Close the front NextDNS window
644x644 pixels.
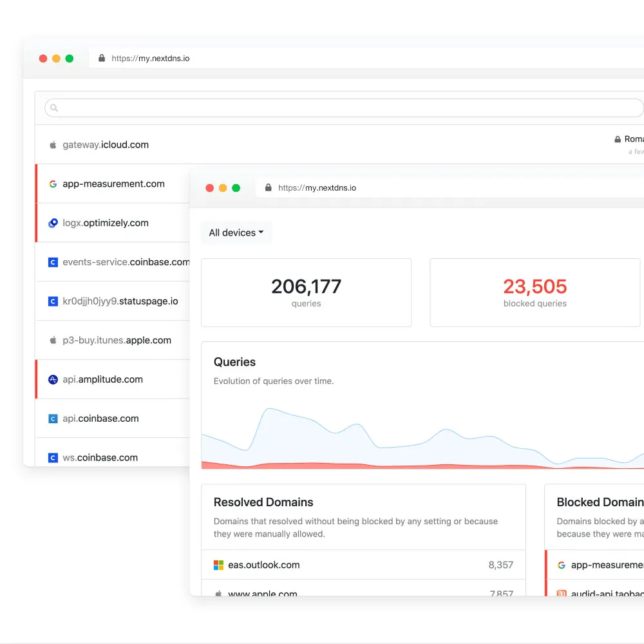click(209, 187)
